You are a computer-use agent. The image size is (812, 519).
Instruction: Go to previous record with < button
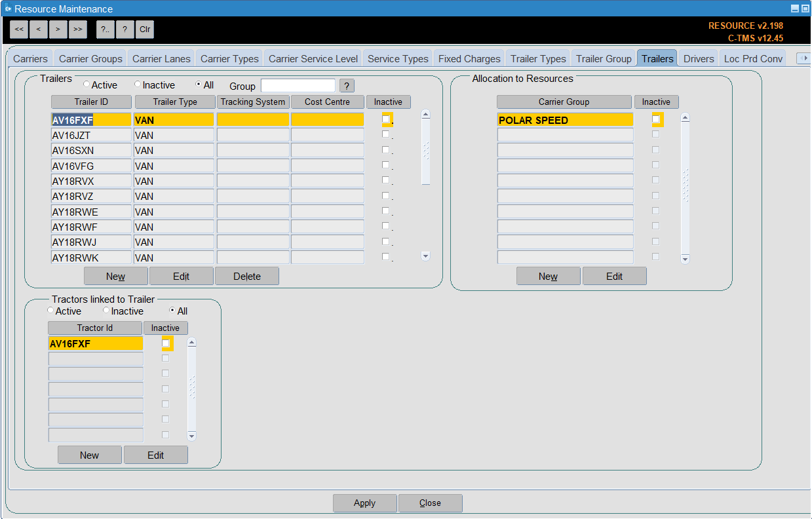tap(39, 29)
